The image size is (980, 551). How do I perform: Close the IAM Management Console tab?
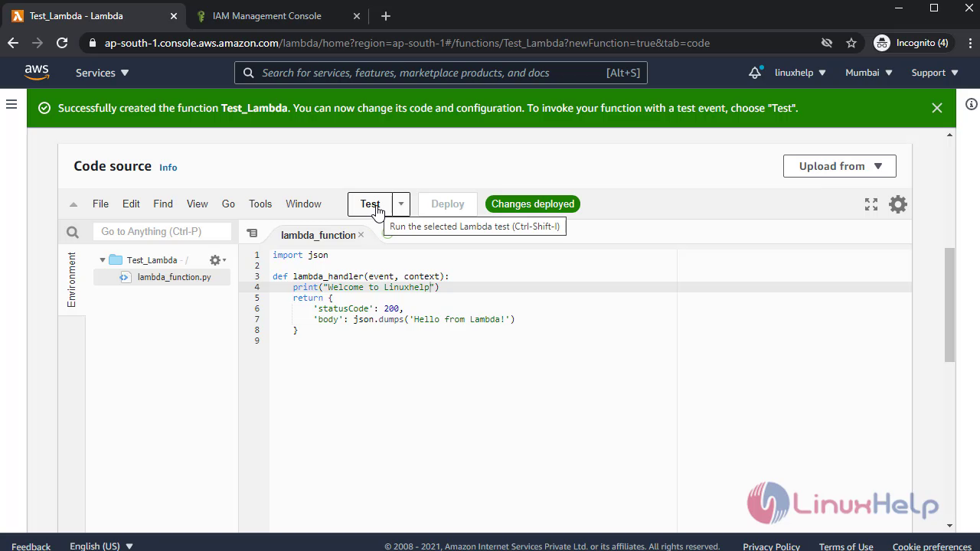tap(356, 15)
